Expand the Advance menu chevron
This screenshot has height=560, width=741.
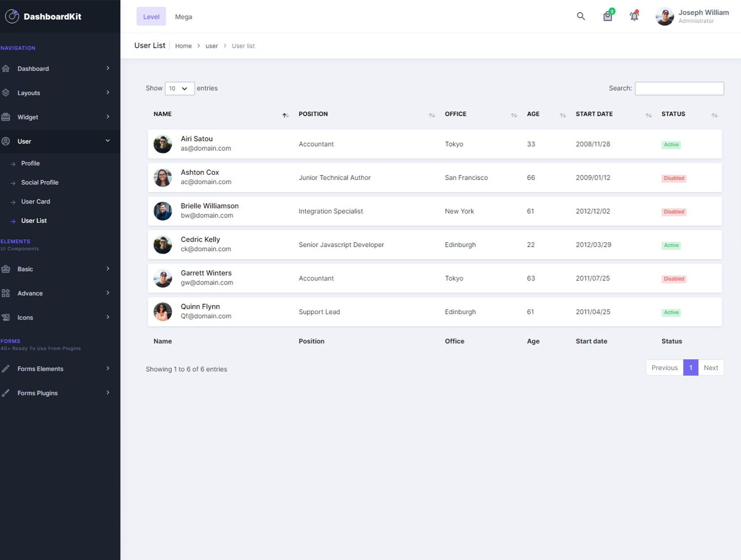[x=108, y=293]
